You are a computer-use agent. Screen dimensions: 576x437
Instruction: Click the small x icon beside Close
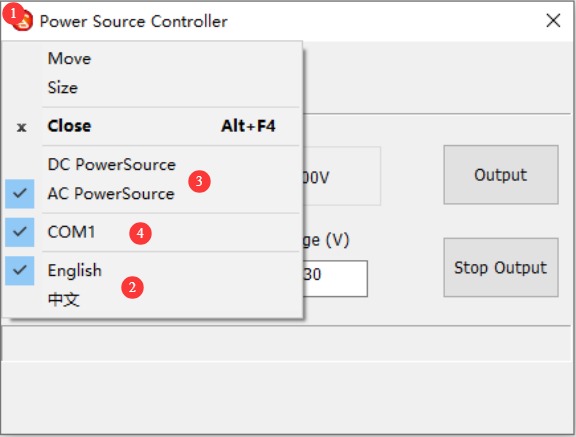point(22,127)
